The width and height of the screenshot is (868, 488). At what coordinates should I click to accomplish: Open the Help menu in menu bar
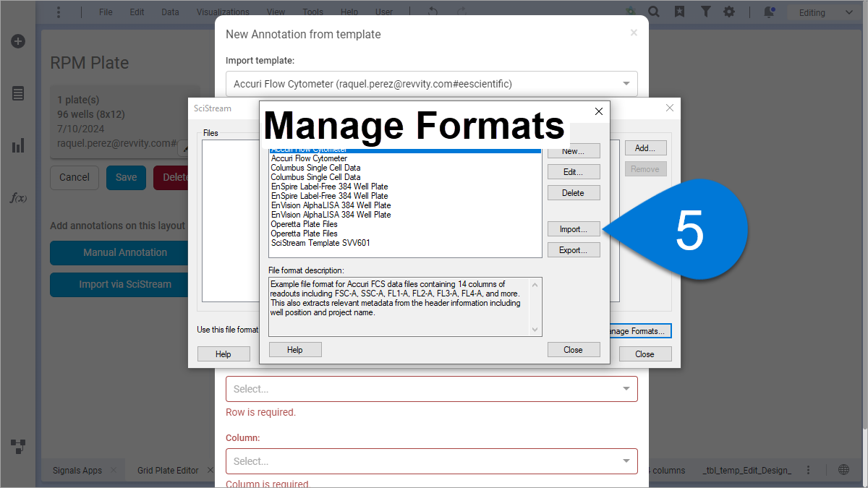[x=349, y=12]
